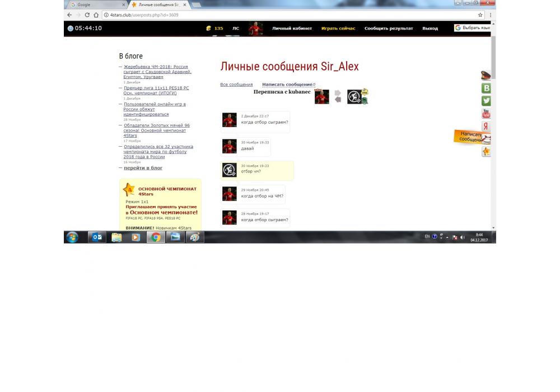560x392 pixels.
Task: Open the Twitter sidebar icon
Action: (486, 101)
